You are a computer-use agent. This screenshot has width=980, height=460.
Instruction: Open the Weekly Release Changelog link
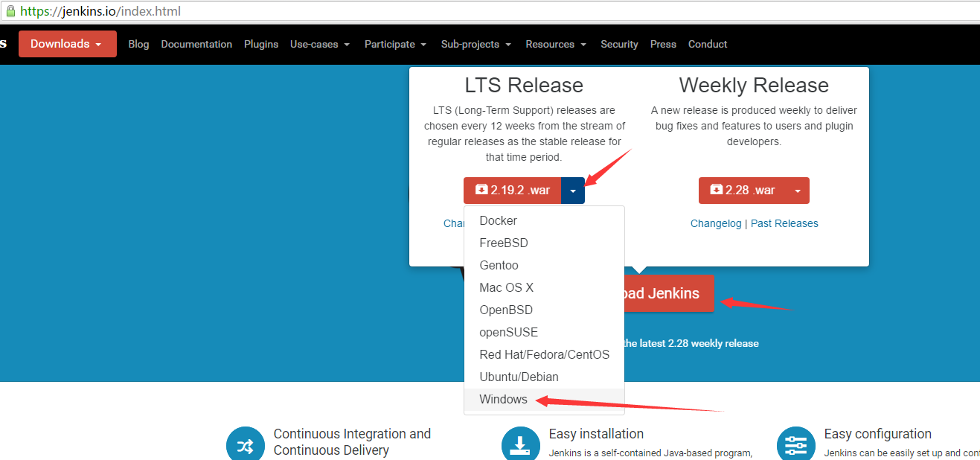click(x=716, y=223)
